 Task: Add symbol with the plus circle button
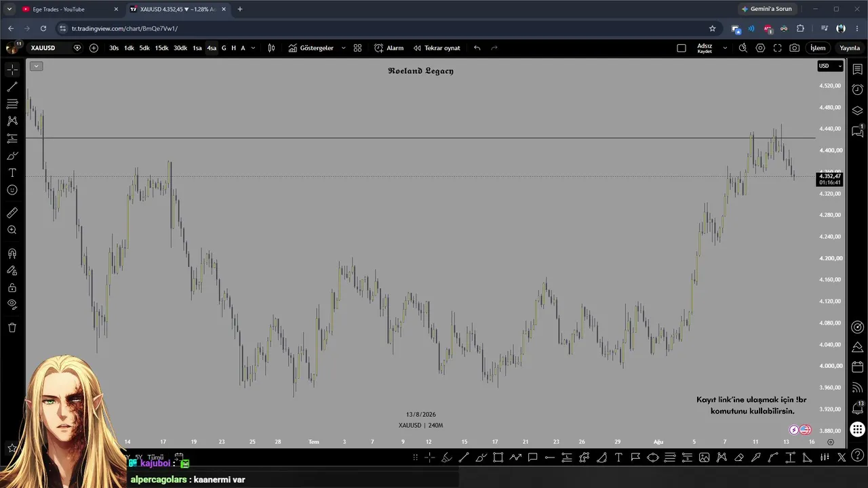[94, 48]
